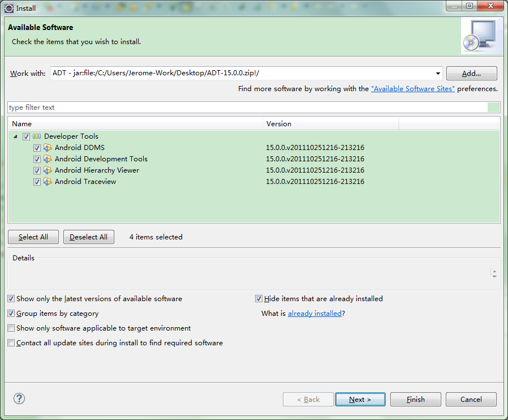Uncheck the Android Traceview checkbox
Screen dimensions: 508x420
pos(37,182)
